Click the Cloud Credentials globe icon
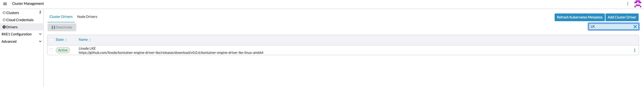 pyautogui.click(x=4, y=20)
